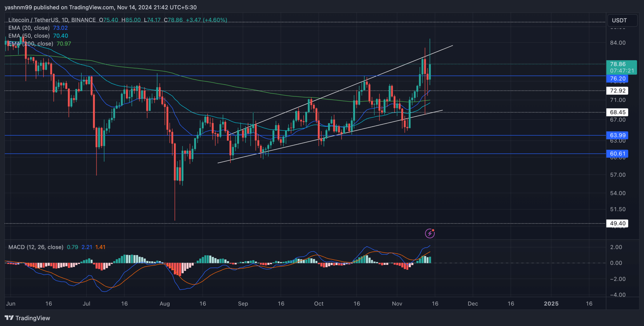The image size is (644, 326).
Task: Click the Jul label on time axis
Action: click(x=87, y=304)
